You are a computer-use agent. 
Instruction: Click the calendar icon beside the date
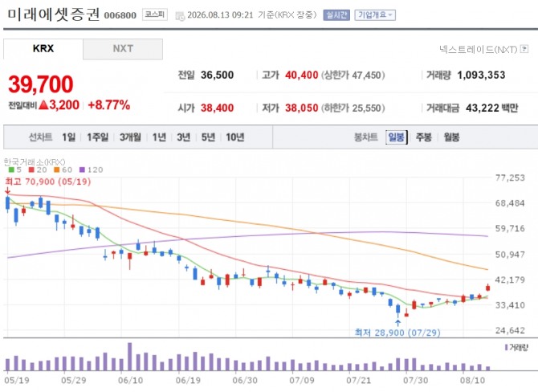[x=180, y=16]
